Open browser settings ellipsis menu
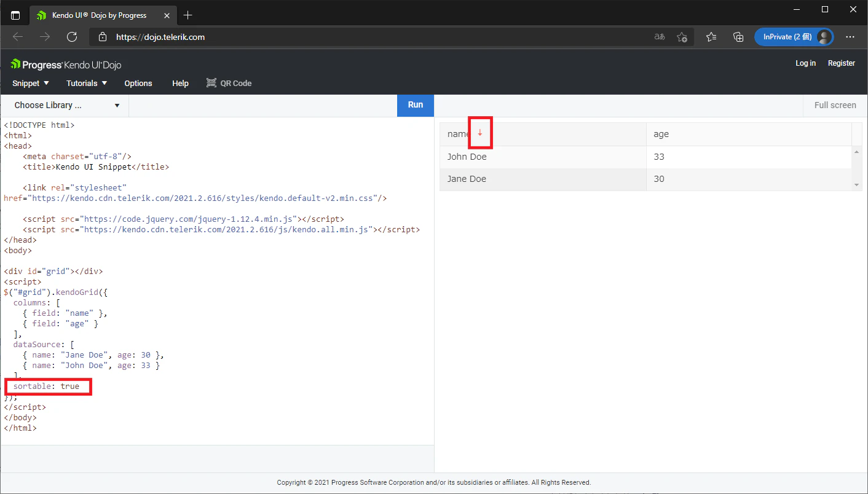The height and width of the screenshot is (494, 868). (x=850, y=37)
